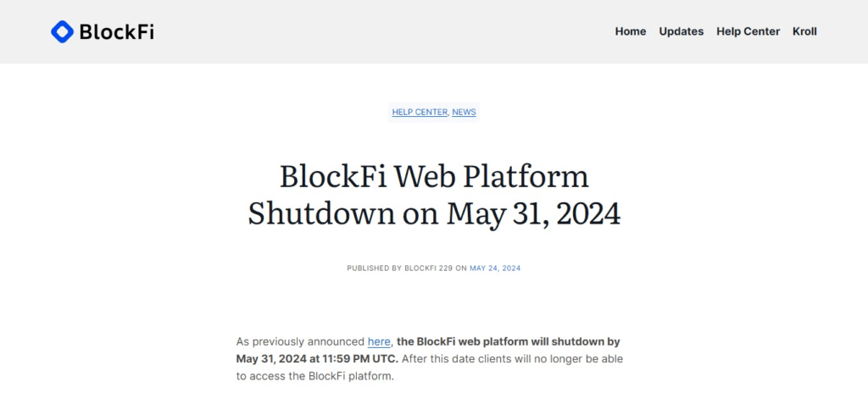Open the May 24, 2024 date link

(495, 268)
